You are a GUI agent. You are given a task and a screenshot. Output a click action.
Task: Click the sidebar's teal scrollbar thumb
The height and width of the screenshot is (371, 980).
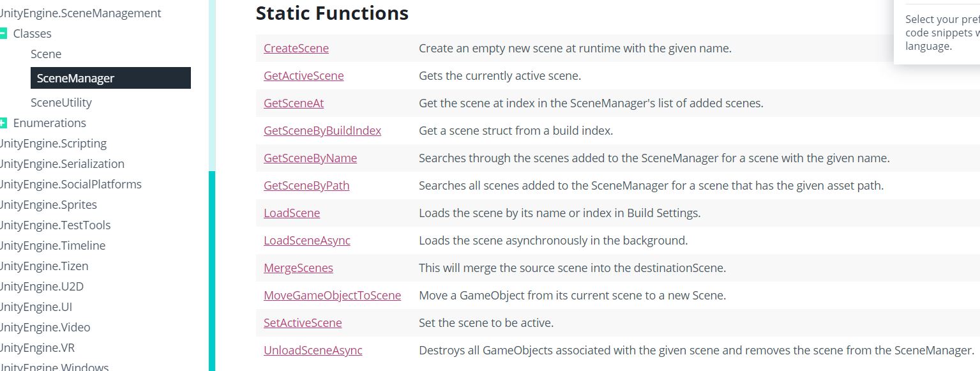click(212, 268)
